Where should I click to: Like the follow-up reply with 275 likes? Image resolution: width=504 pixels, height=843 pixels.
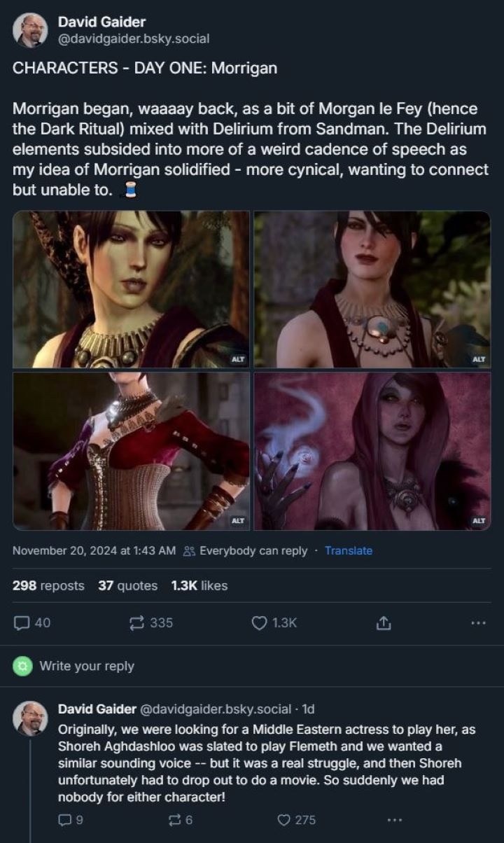click(284, 819)
